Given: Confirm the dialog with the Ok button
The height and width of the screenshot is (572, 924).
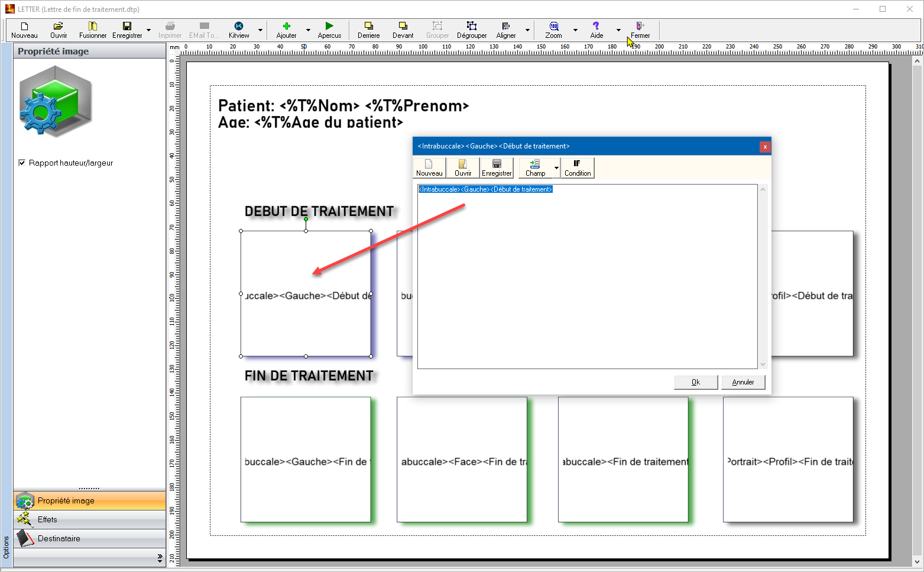Looking at the screenshot, I should 695,382.
